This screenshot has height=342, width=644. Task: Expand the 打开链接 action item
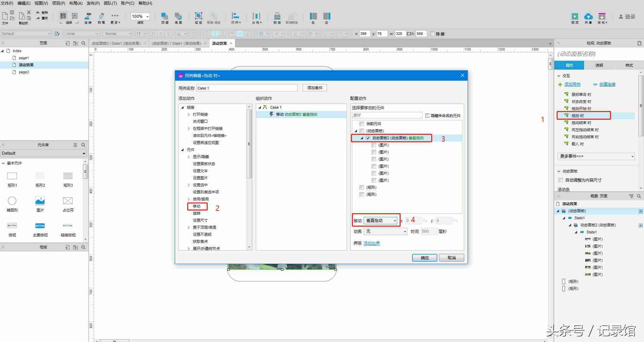(189, 114)
